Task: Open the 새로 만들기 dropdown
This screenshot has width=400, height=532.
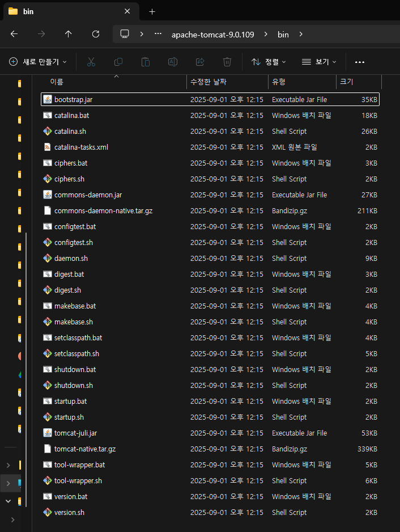Action: pos(37,62)
